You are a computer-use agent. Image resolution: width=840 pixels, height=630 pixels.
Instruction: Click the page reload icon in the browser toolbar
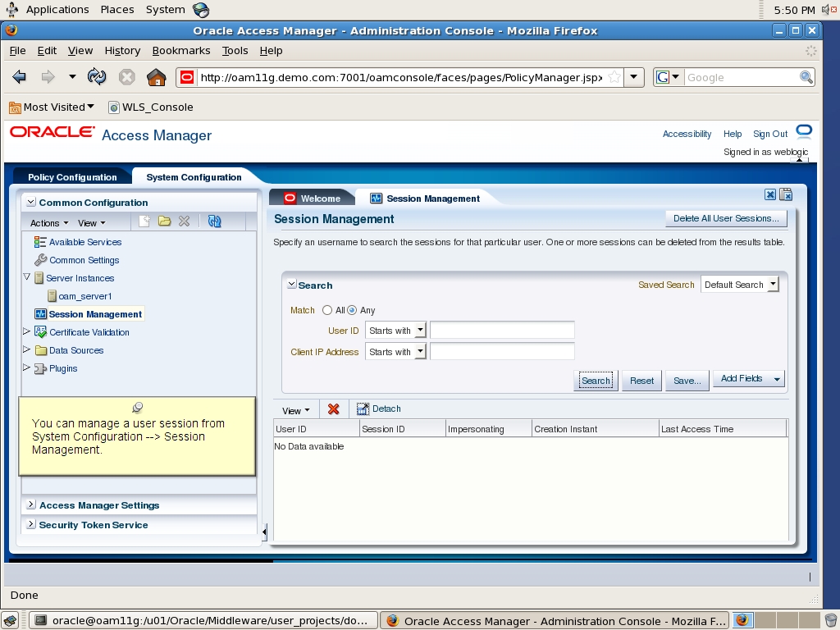coord(98,76)
